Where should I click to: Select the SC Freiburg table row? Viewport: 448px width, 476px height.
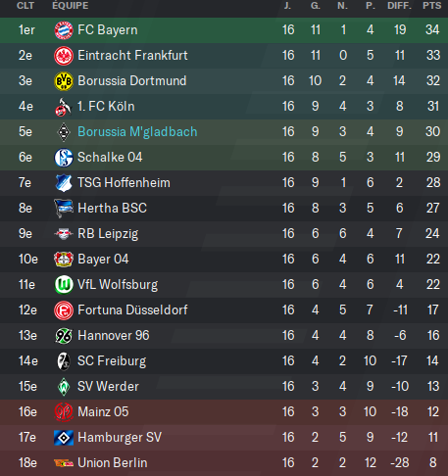pyautogui.click(x=224, y=361)
